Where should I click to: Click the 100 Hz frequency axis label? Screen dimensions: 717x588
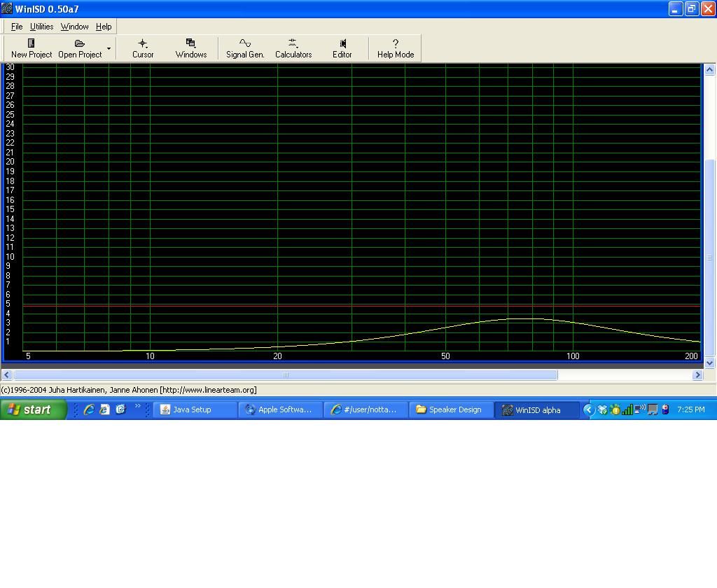tap(573, 356)
